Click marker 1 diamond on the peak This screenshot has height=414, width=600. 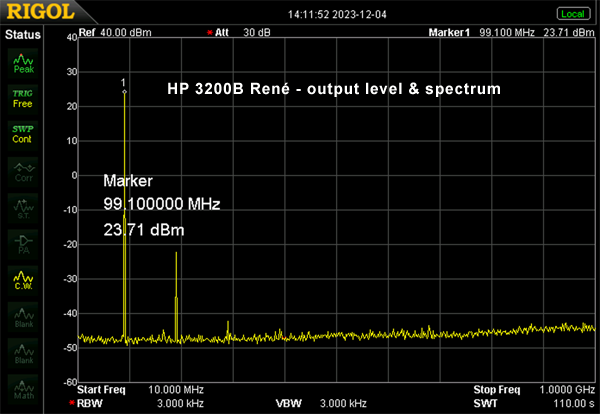coord(124,92)
